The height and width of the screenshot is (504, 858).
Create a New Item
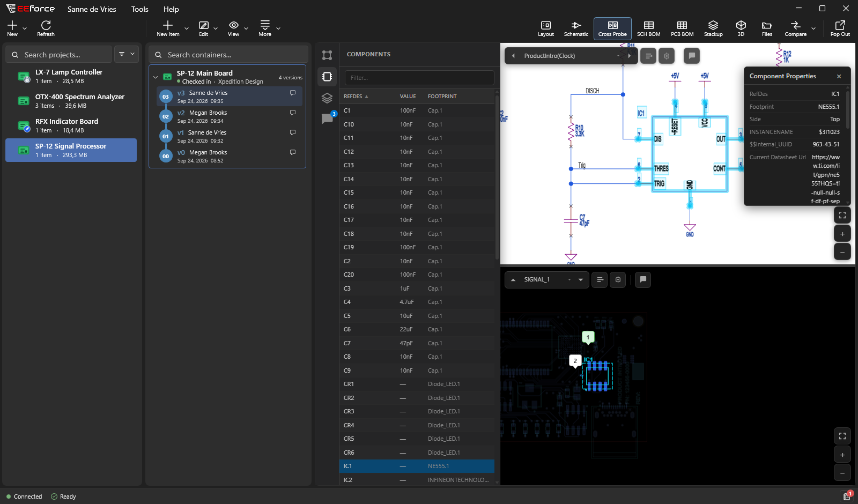[168, 28]
